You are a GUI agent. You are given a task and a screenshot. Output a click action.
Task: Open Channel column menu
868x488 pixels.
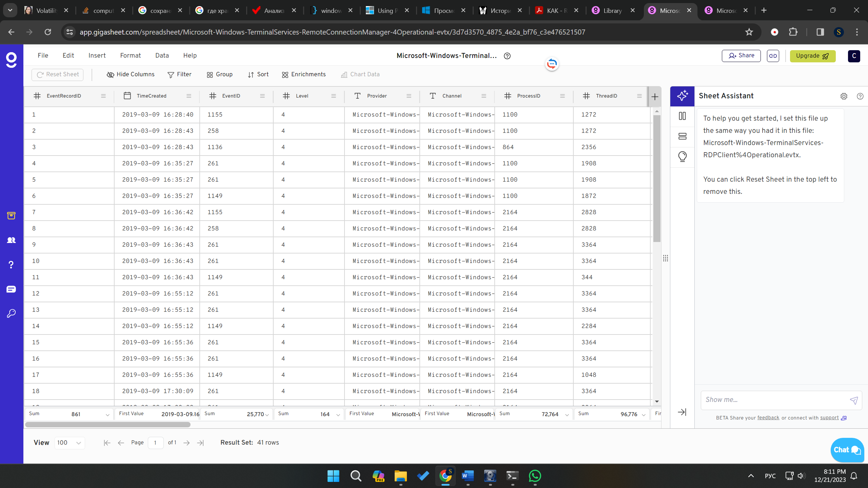pyautogui.click(x=484, y=96)
